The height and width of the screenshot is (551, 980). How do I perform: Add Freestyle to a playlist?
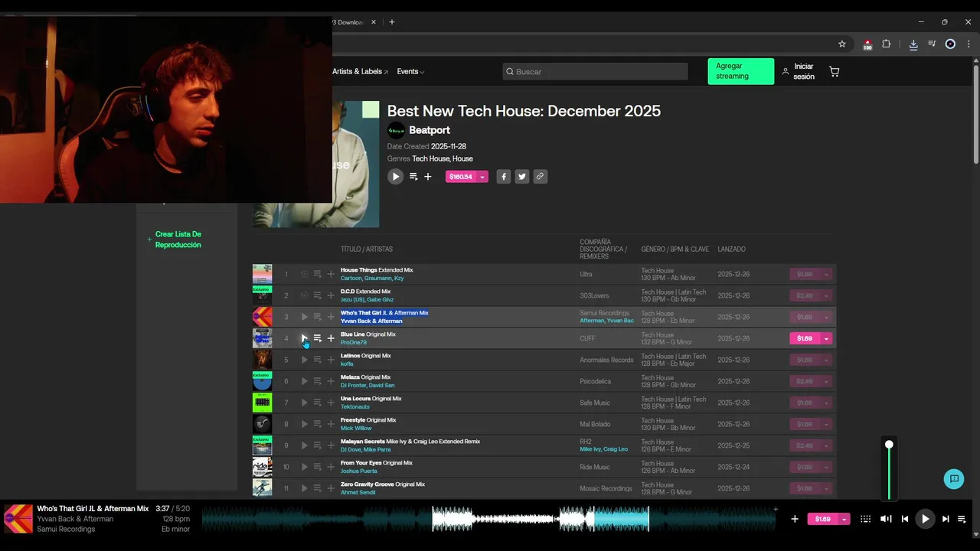[331, 424]
